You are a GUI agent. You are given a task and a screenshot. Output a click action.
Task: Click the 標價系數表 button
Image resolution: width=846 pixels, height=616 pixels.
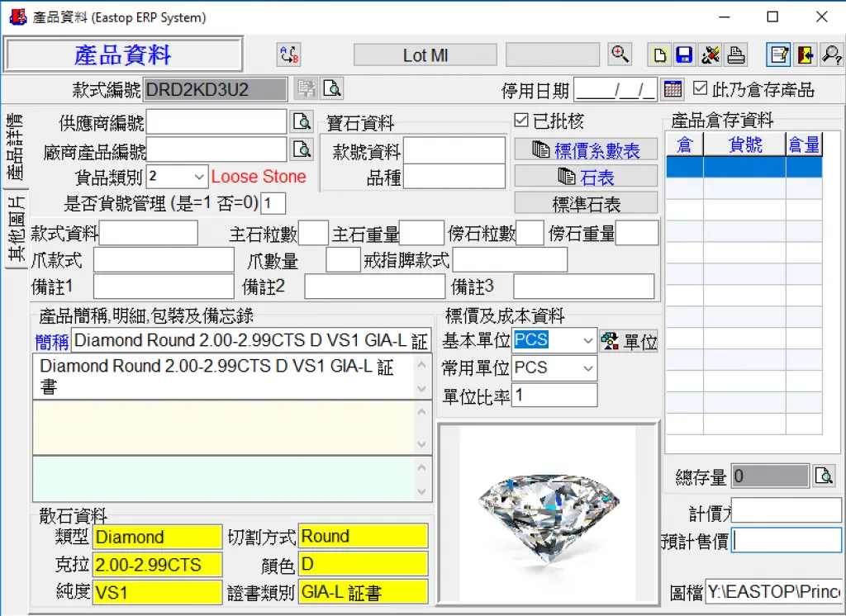pos(586,150)
